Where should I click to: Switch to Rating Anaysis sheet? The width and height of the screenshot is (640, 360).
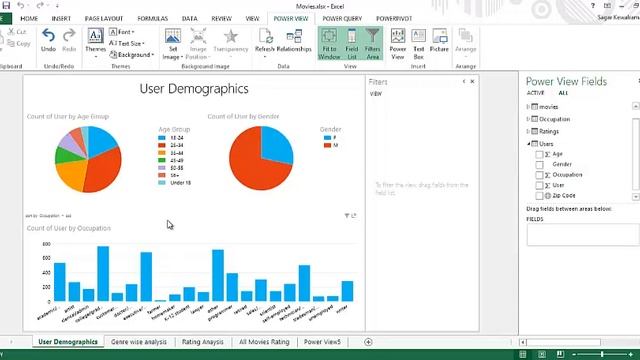pos(202,342)
